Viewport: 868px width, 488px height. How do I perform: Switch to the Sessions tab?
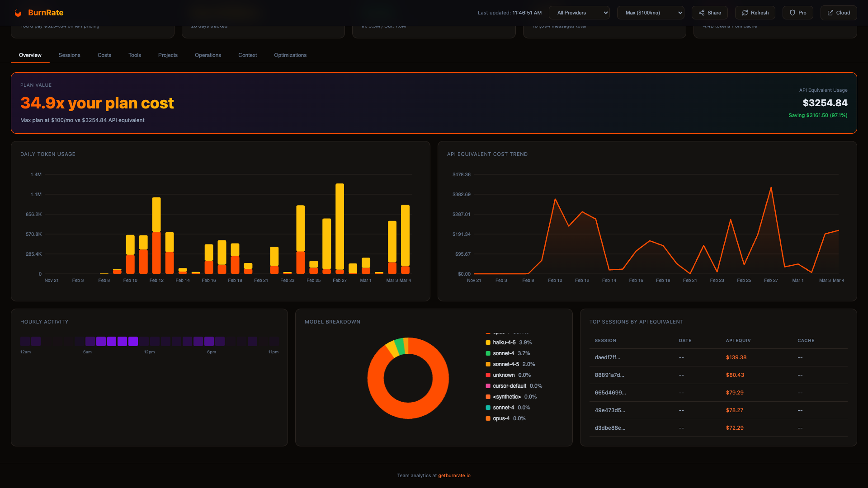(69, 55)
